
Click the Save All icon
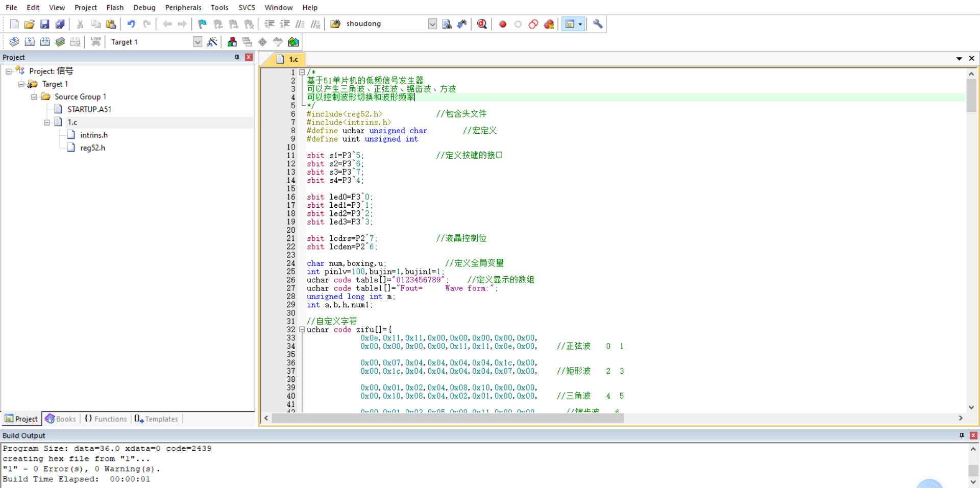click(x=60, y=24)
